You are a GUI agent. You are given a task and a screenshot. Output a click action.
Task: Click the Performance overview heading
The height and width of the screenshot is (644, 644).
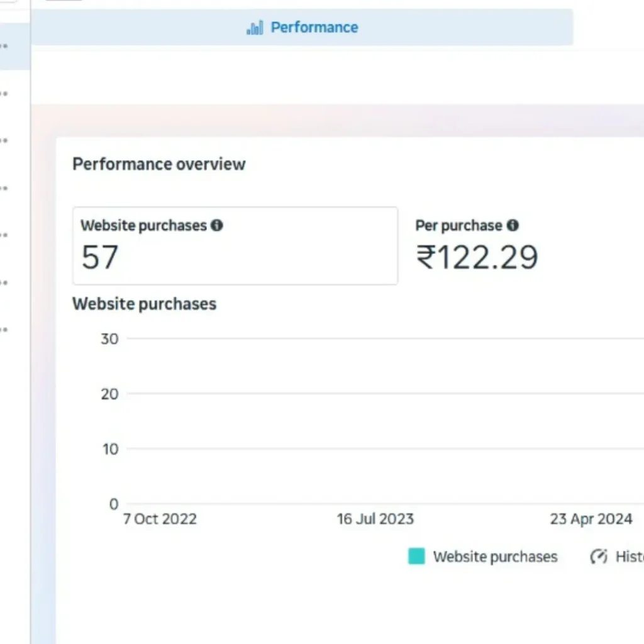point(159,164)
